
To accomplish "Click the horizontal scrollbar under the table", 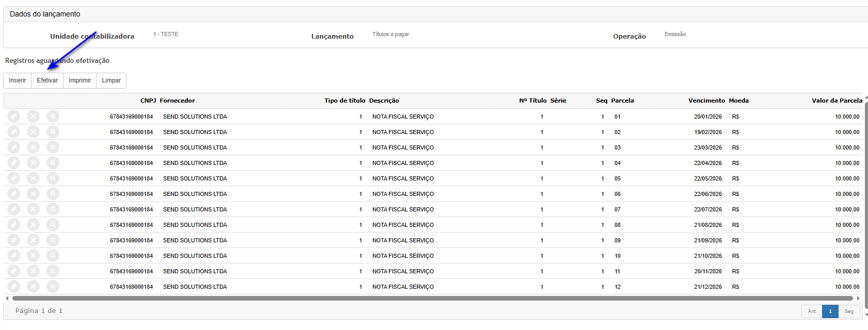I will 432,298.
